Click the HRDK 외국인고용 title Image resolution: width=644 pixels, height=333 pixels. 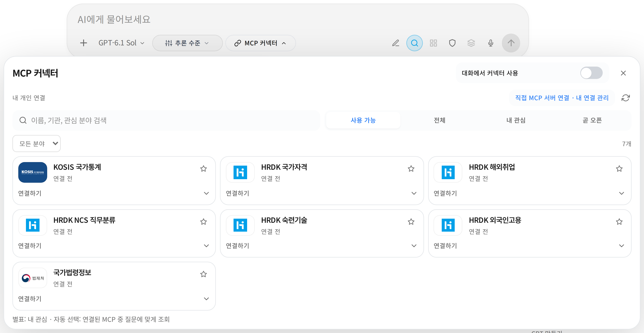point(495,220)
